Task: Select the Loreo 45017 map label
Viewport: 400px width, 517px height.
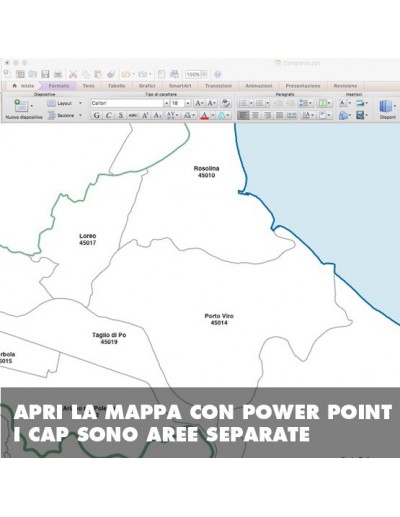Action: click(87, 239)
